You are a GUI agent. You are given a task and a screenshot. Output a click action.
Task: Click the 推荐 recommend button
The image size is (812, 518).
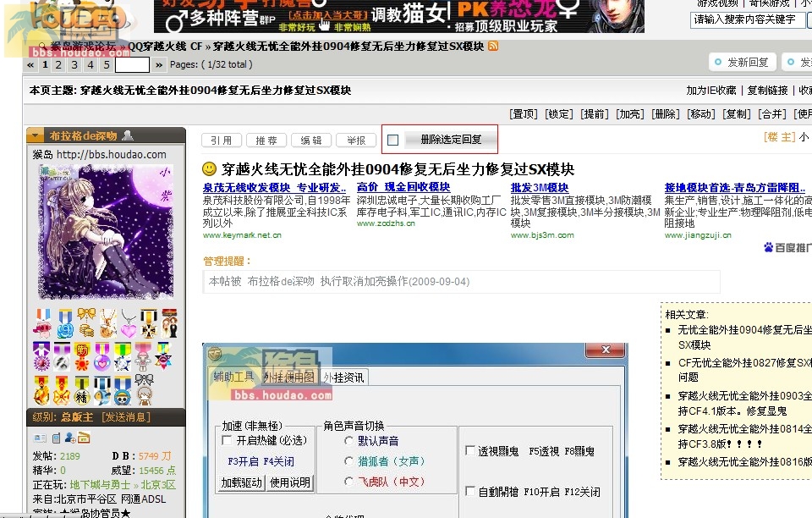tap(266, 140)
